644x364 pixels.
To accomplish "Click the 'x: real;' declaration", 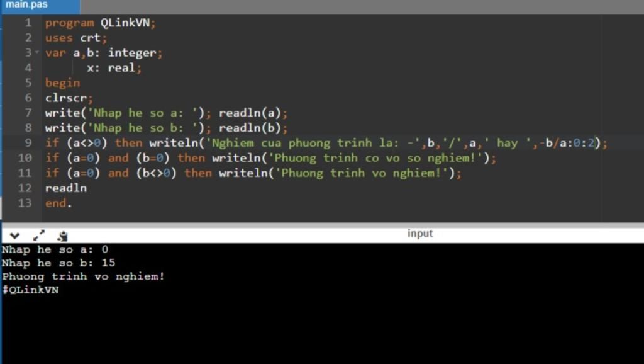I will pos(114,68).
